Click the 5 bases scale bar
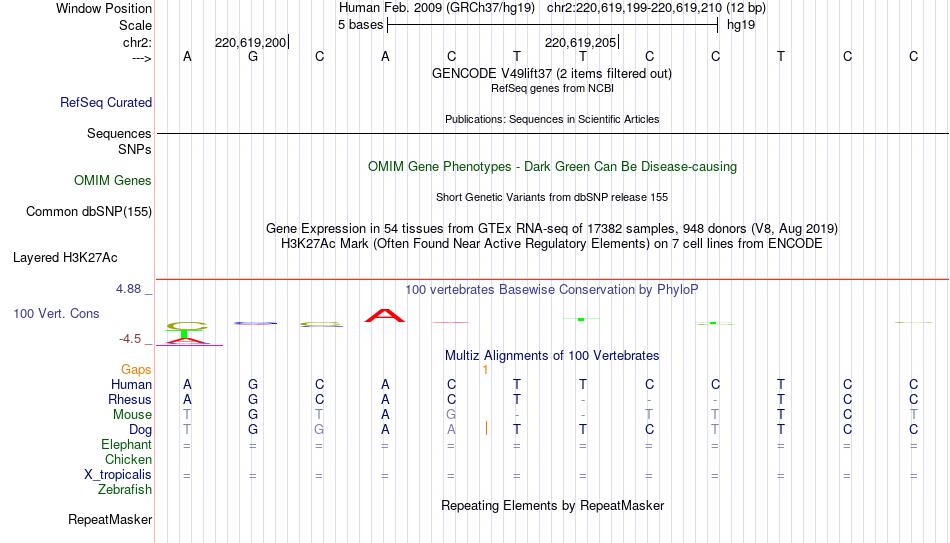The height and width of the screenshot is (543, 950). tap(552, 25)
